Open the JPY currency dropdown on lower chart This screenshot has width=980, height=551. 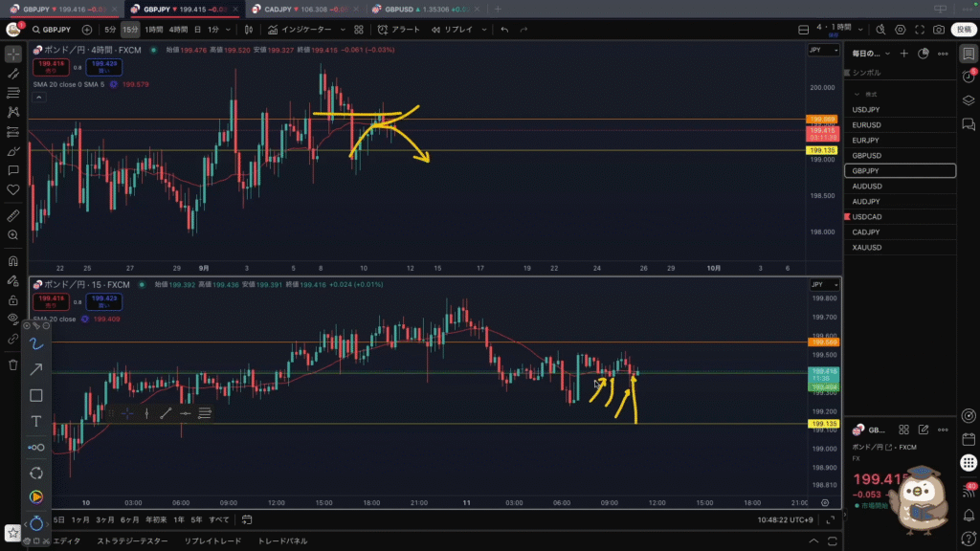point(824,284)
